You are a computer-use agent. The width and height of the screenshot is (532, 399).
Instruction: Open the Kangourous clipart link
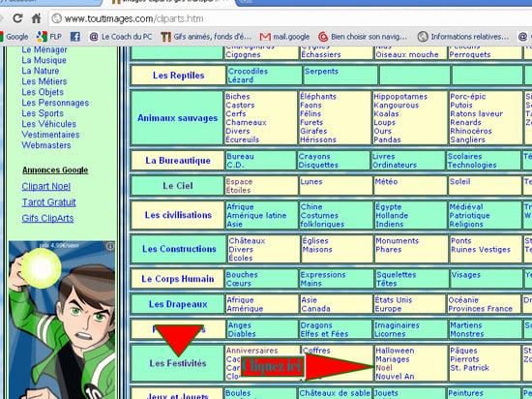[x=396, y=106]
